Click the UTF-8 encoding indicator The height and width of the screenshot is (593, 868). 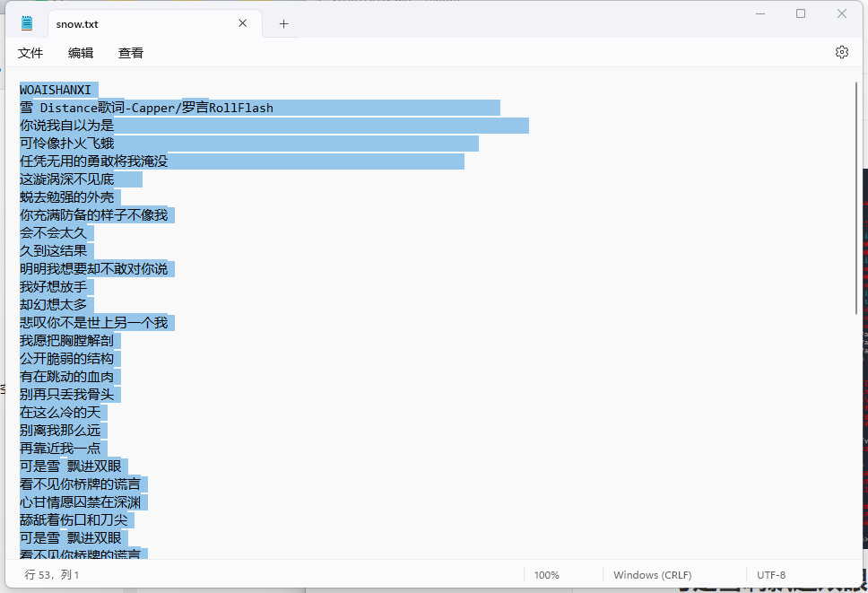coord(771,575)
